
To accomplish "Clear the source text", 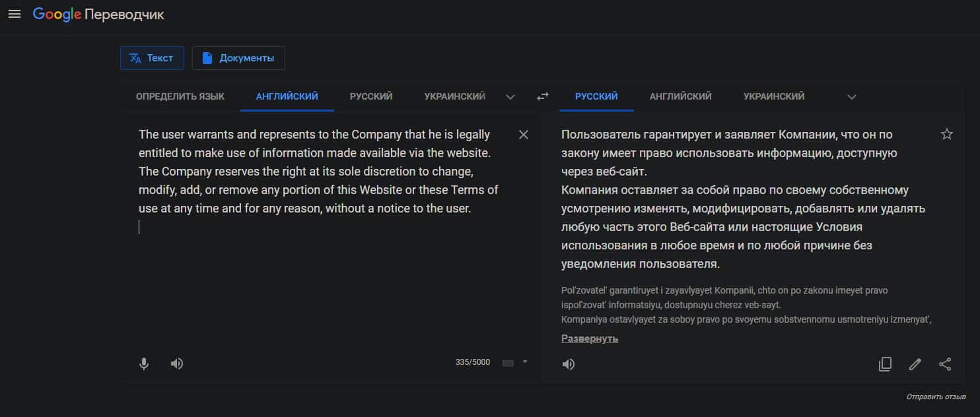I will point(524,135).
